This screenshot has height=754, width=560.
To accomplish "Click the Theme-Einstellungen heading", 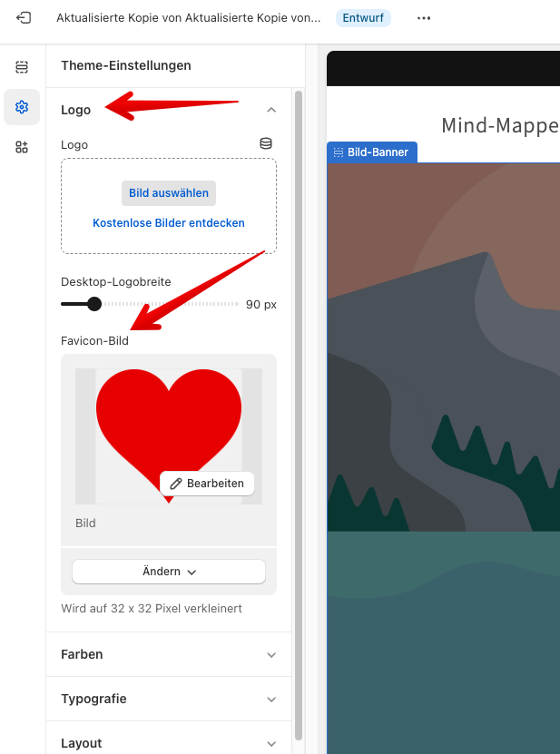I will pyautogui.click(x=126, y=65).
